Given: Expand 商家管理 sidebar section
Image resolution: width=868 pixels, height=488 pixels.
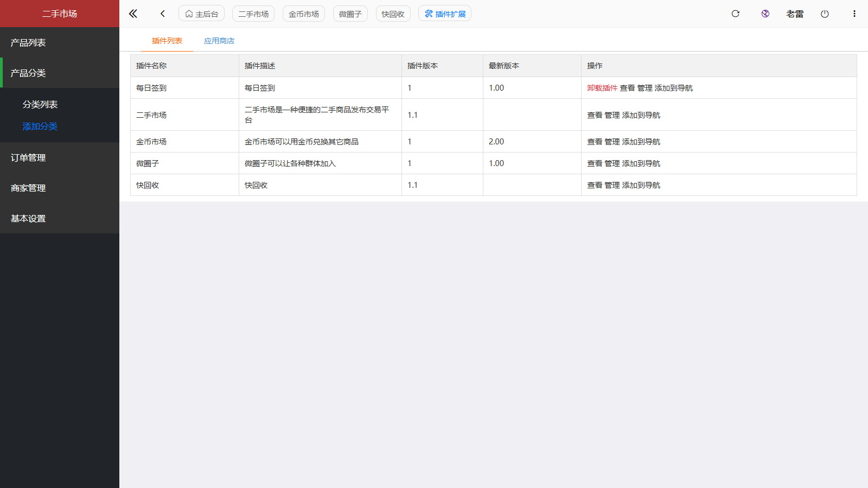Looking at the screenshot, I should tap(28, 188).
